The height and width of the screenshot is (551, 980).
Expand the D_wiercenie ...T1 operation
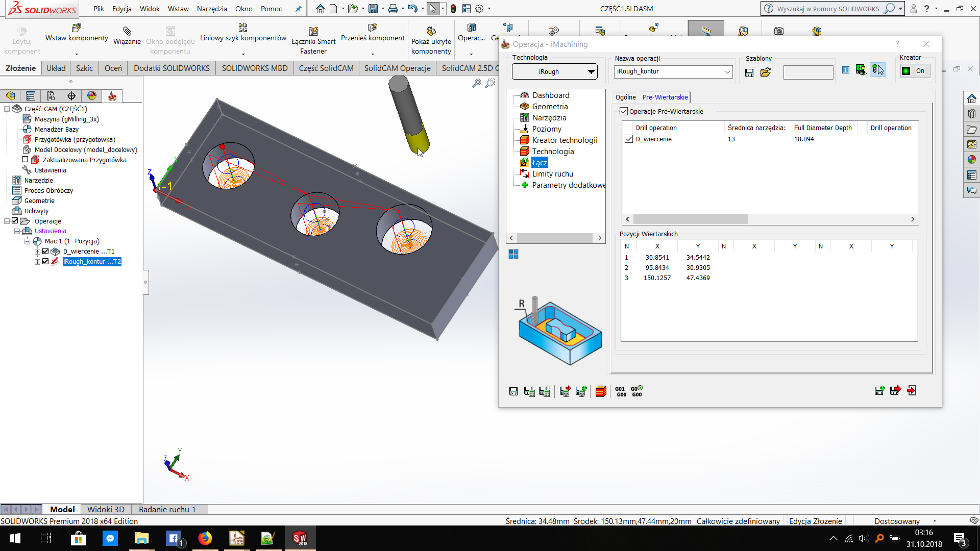click(x=37, y=252)
